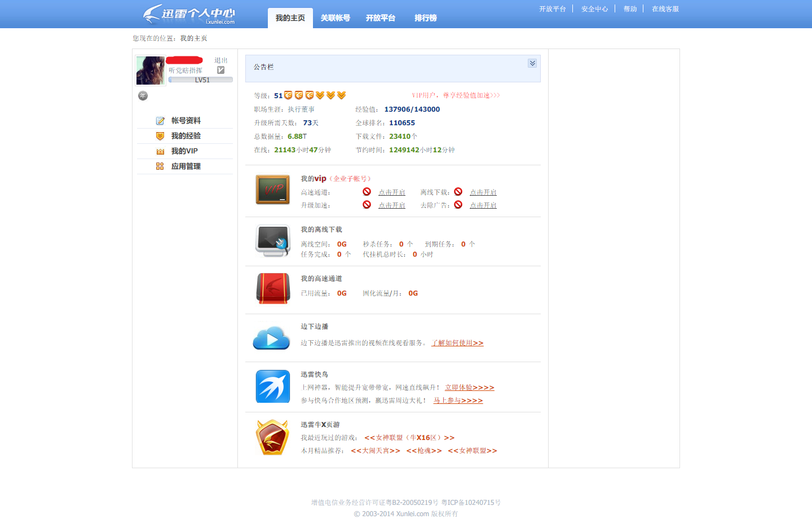The image size is (812, 519).
Task: Click the 我的经验 shield icon
Action: coord(160,136)
